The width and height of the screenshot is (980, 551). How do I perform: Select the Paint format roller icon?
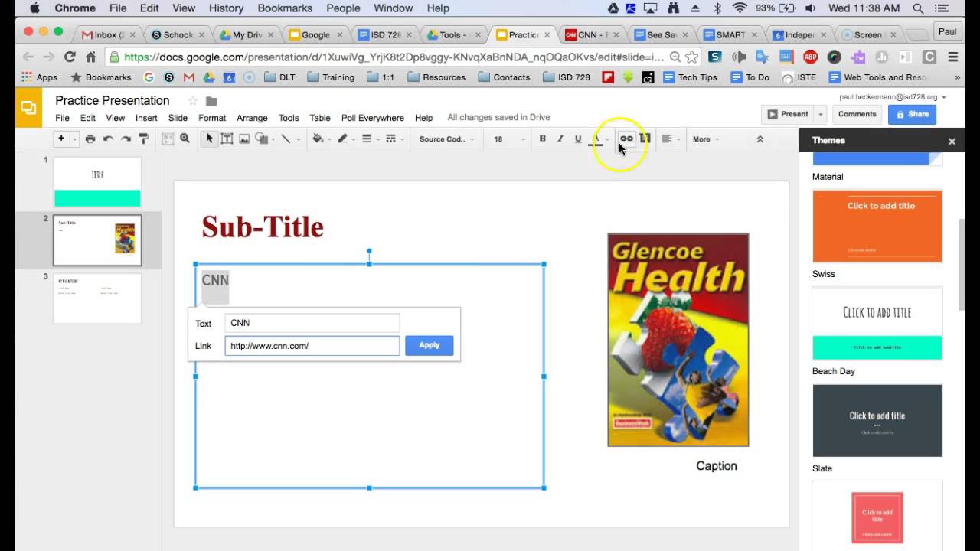tap(143, 139)
